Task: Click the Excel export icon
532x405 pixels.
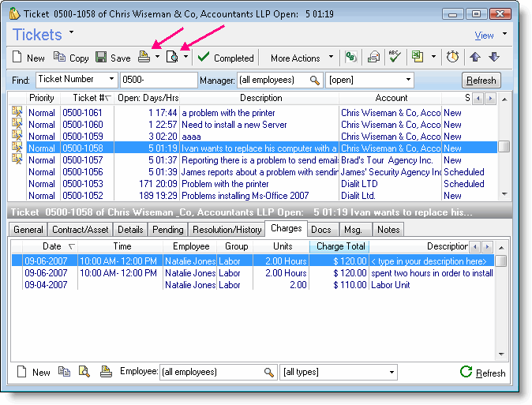Action: 417,58
